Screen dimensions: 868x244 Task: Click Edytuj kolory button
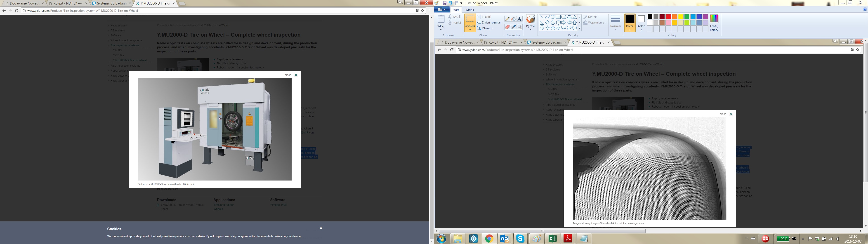pos(714,23)
